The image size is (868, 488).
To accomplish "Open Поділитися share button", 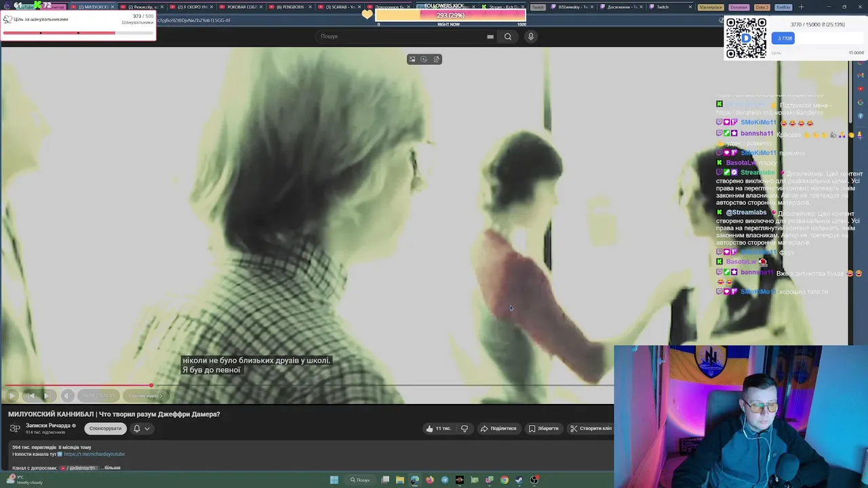I will (x=498, y=428).
